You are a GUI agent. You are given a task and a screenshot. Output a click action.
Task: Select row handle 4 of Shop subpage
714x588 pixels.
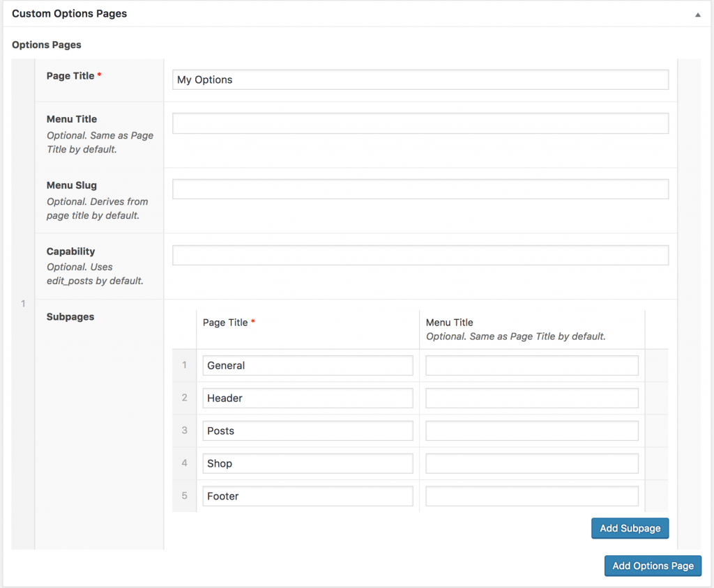(x=184, y=463)
